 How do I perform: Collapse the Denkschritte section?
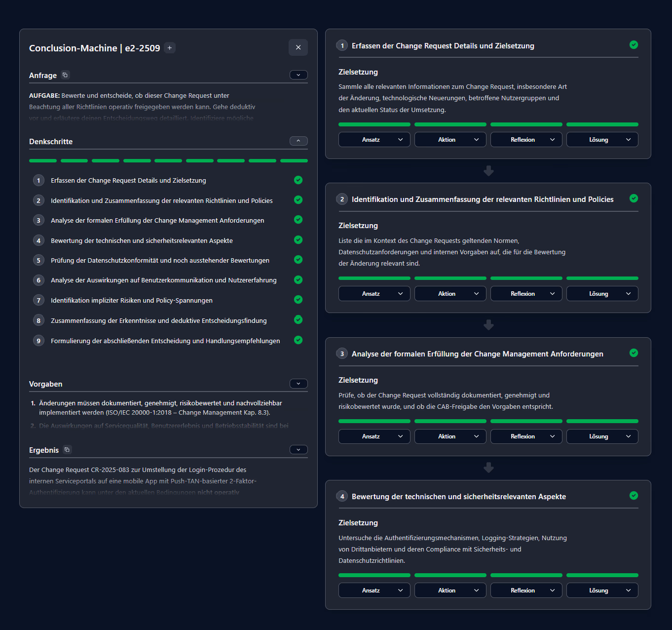299,141
